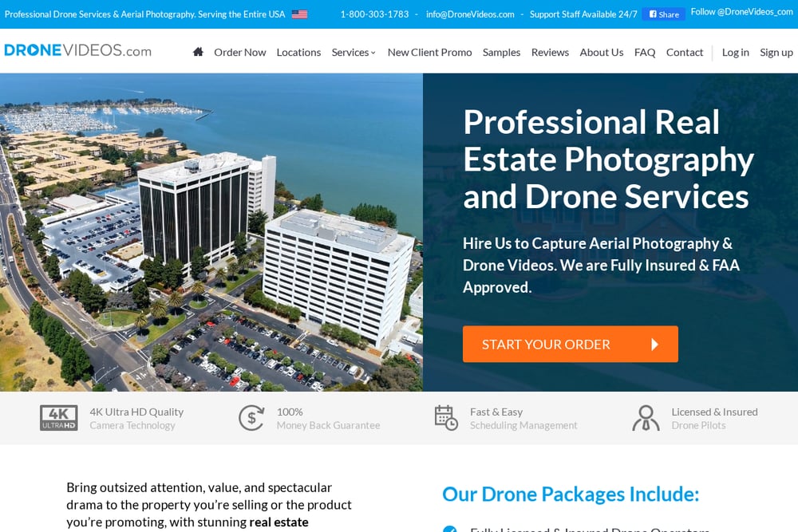The height and width of the screenshot is (532, 798).
Task: Click the 4K Ultra HD badge icon
Action: coord(59,418)
